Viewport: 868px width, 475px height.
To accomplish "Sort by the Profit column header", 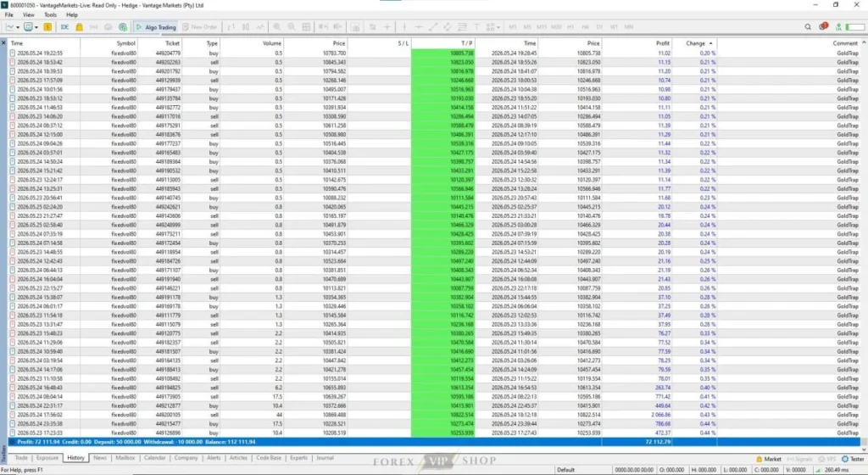I will pos(637,43).
